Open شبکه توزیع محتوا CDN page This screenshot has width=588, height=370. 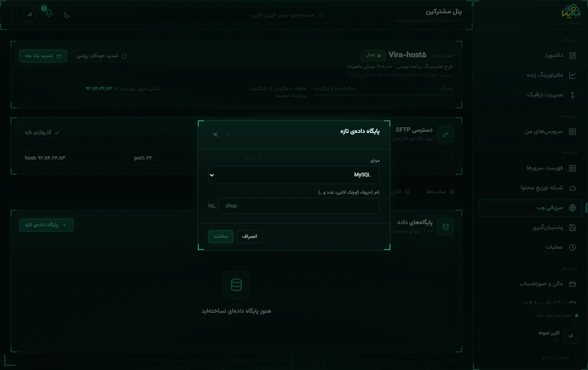pyautogui.click(x=530, y=188)
